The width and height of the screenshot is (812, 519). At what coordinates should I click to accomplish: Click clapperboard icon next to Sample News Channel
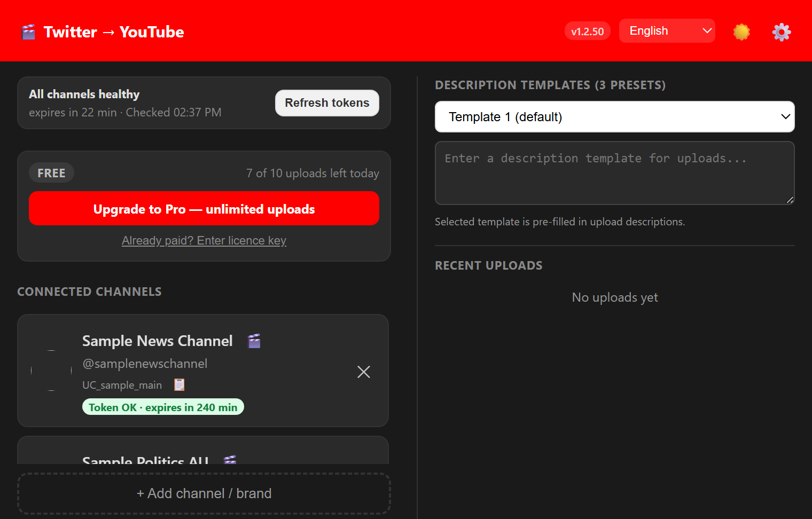[x=254, y=341]
